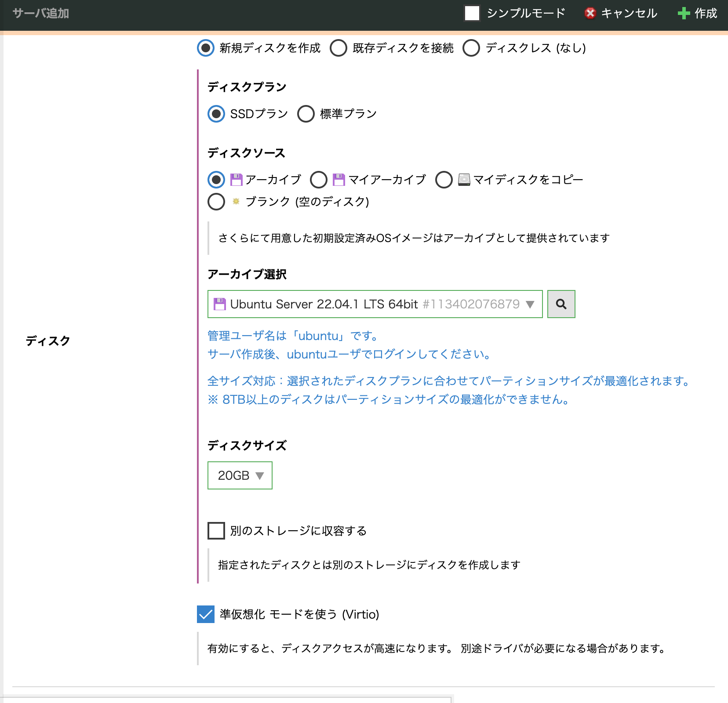Click the floppy disk icon beside アーカイブ
Screen dimensions: 728x703
click(x=236, y=179)
